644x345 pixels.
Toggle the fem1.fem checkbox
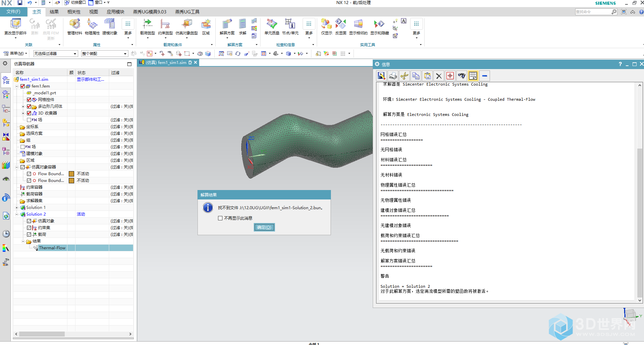point(23,86)
